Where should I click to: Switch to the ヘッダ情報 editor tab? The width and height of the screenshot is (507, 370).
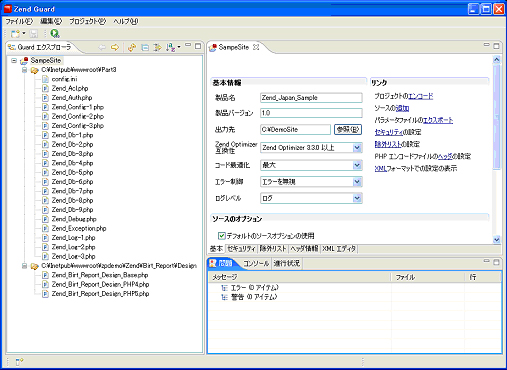[304, 249]
